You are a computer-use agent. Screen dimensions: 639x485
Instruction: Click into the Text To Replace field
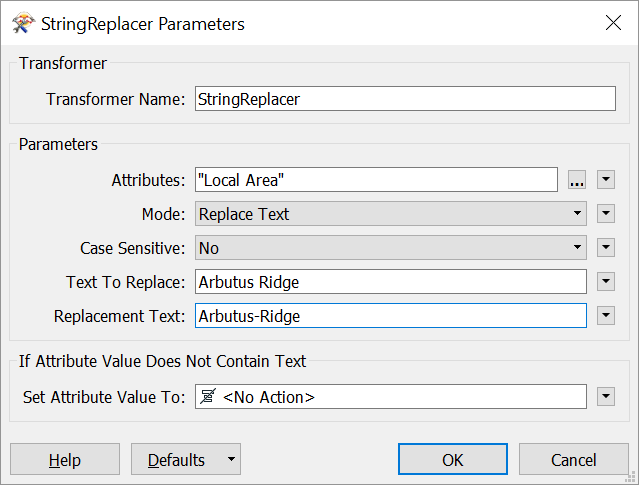click(x=391, y=281)
